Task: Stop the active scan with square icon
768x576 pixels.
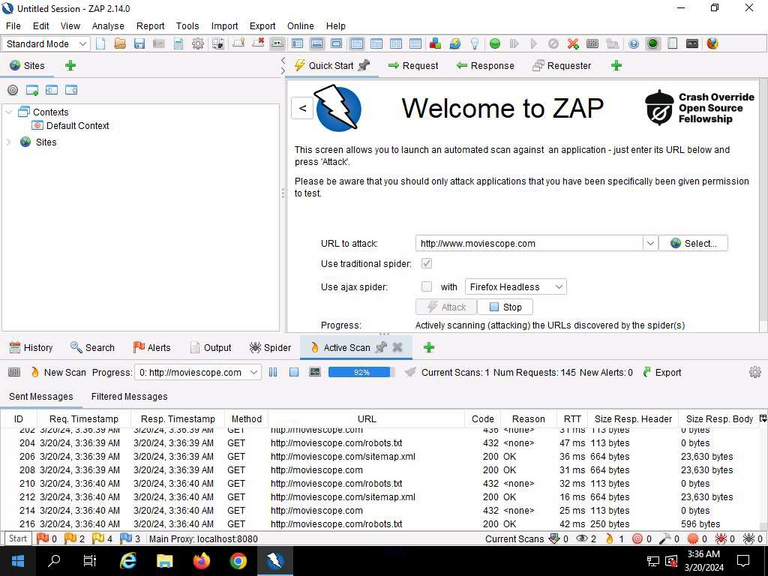Action: pyautogui.click(x=294, y=372)
